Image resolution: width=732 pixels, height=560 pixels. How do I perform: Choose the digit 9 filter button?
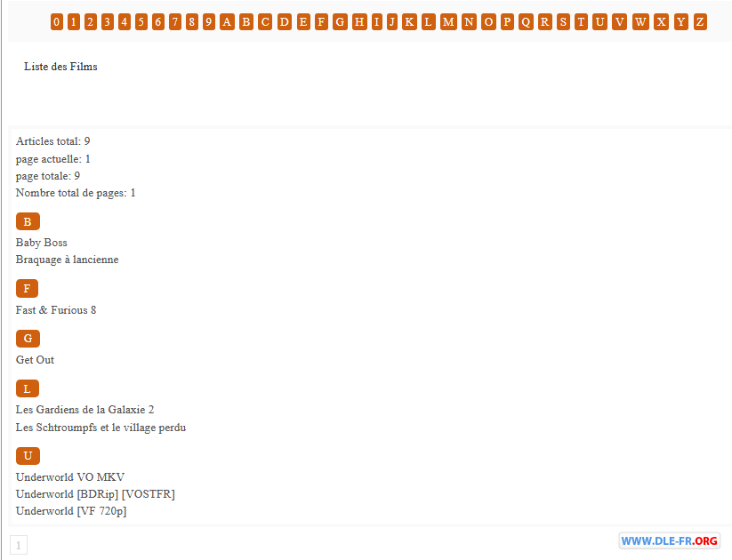pyautogui.click(x=208, y=22)
